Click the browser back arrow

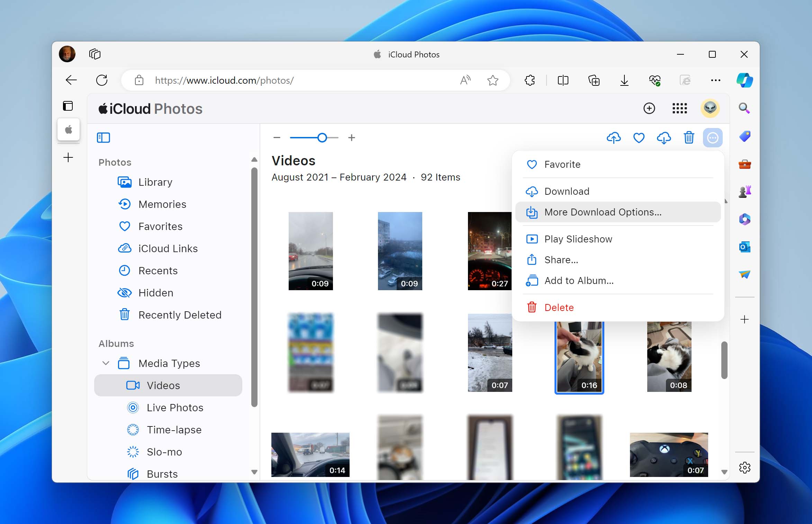[x=71, y=80]
